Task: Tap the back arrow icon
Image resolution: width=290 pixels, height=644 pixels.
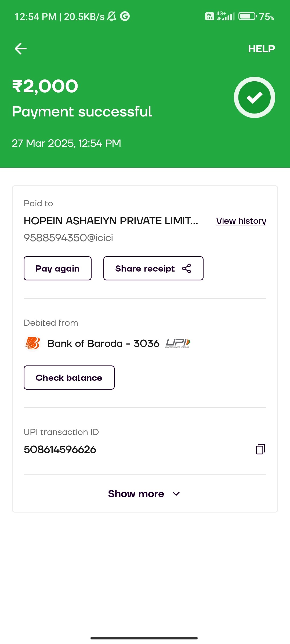Action: [21, 49]
